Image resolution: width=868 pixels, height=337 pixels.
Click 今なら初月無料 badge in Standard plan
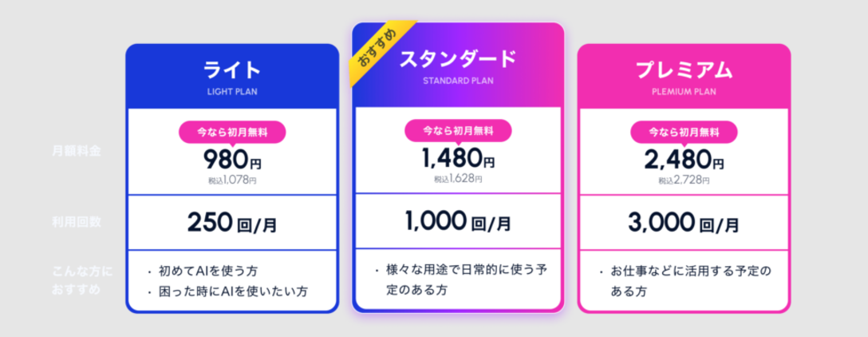coord(459,131)
